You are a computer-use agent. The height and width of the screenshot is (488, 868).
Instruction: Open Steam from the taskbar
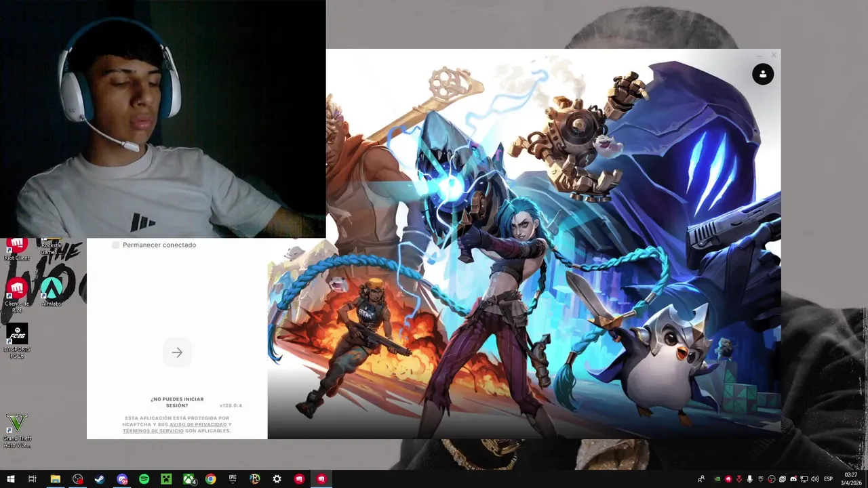point(100,479)
